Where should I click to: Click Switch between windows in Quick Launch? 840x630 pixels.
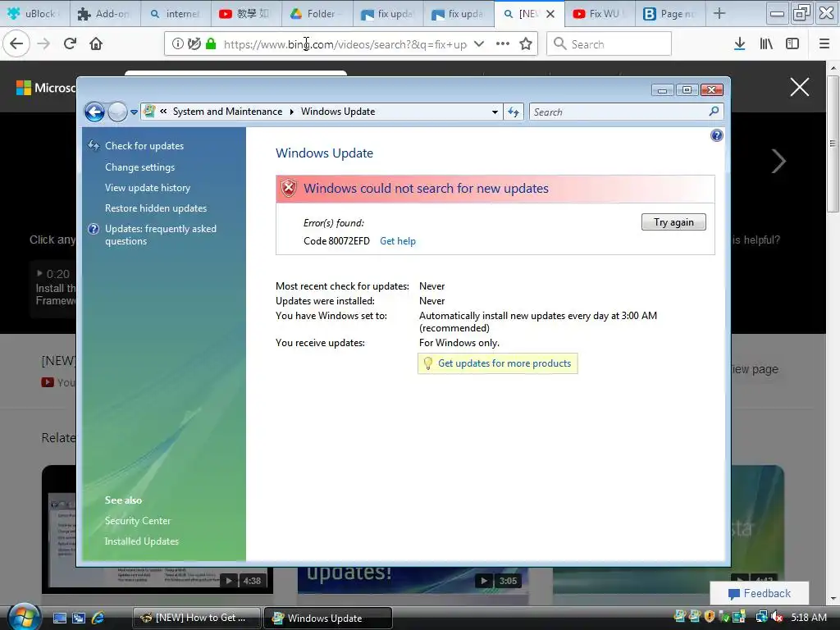(x=79, y=618)
